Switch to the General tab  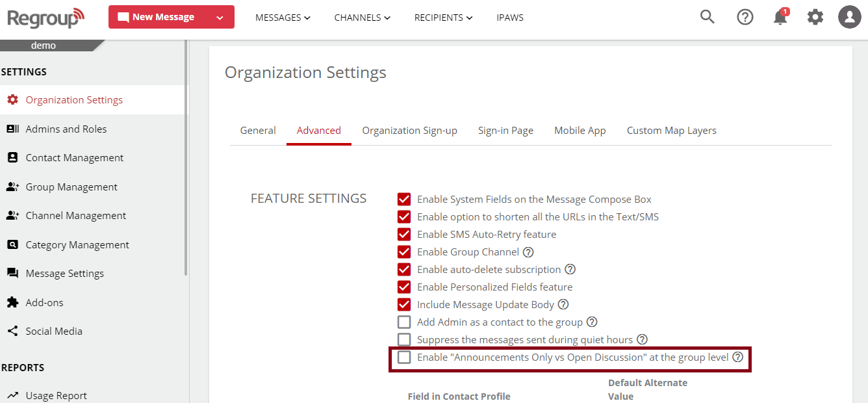pos(258,131)
